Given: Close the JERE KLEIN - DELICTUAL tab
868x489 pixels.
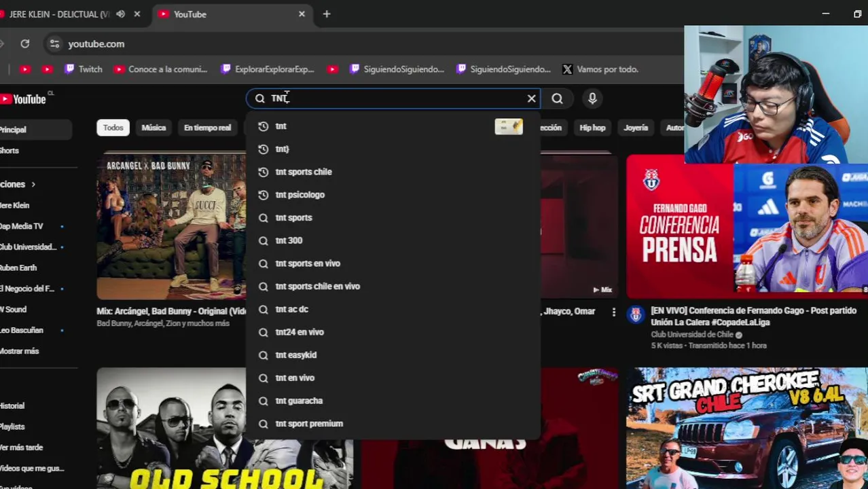Looking at the screenshot, I should pos(137,14).
